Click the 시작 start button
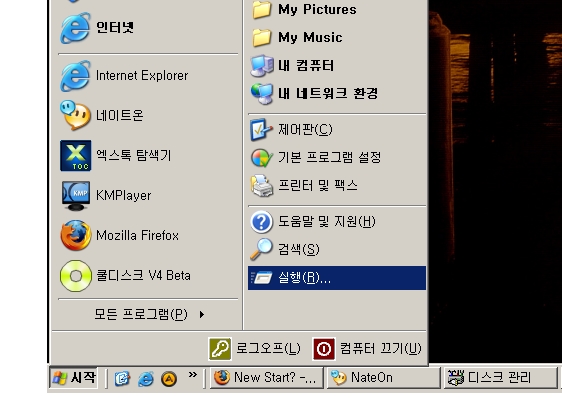Image resolution: width=562 pixels, height=398 pixels. (x=73, y=378)
